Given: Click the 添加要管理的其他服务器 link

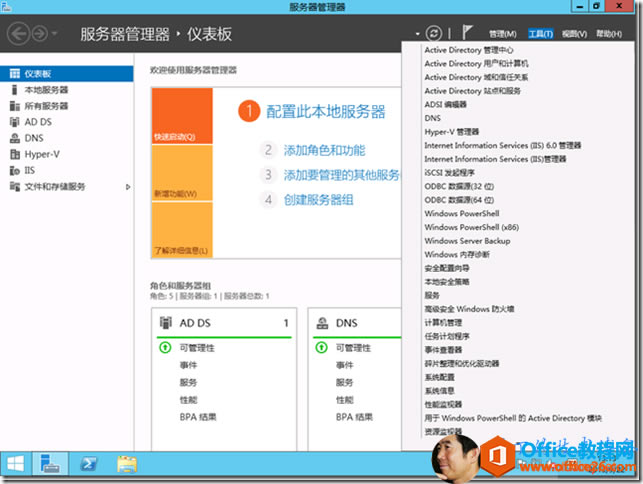Looking at the screenshot, I should click(x=342, y=175).
